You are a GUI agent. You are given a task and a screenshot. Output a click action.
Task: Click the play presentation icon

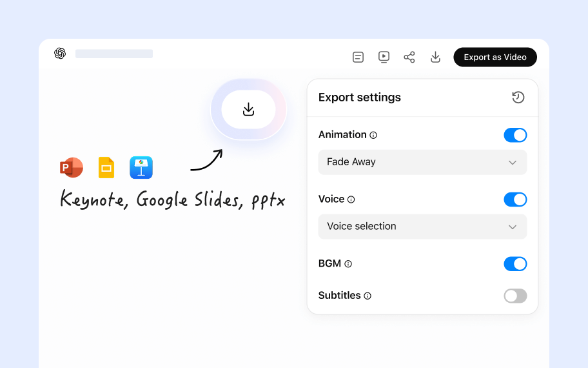pos(384,57)
